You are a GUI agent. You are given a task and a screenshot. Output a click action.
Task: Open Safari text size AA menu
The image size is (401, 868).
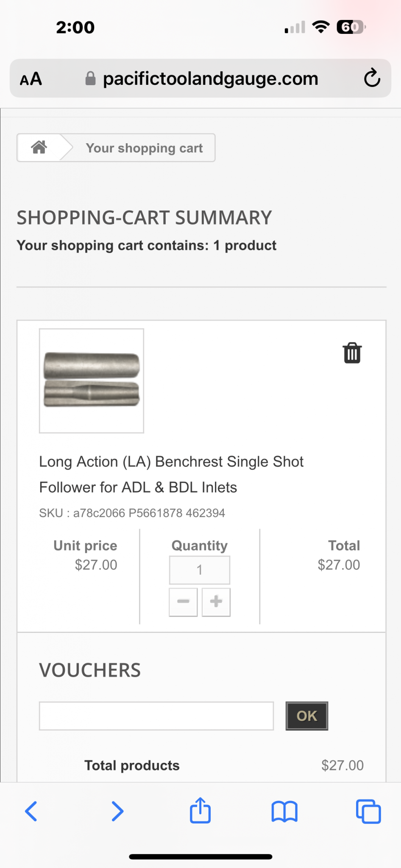pos(31,79)
